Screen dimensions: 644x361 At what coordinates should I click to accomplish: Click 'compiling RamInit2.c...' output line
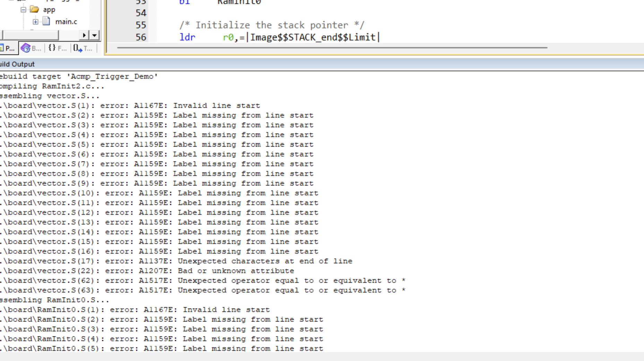pos(52,86)
